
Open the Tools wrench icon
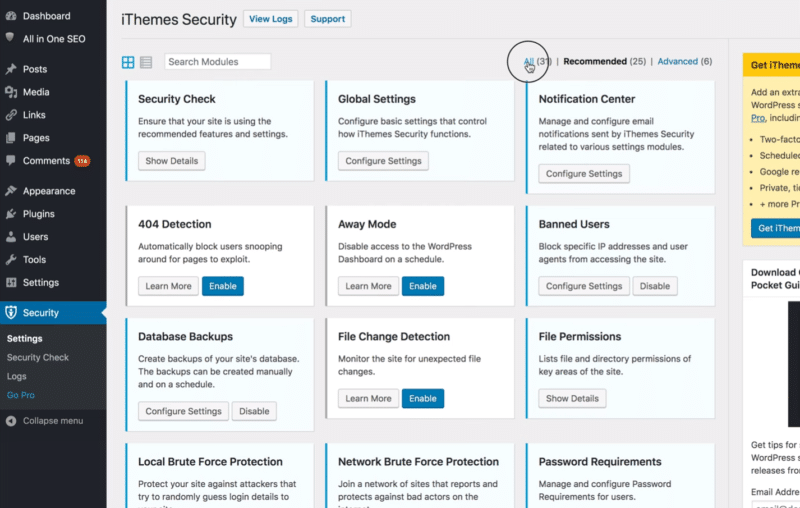pyautogui.click(x=11, y=260)
